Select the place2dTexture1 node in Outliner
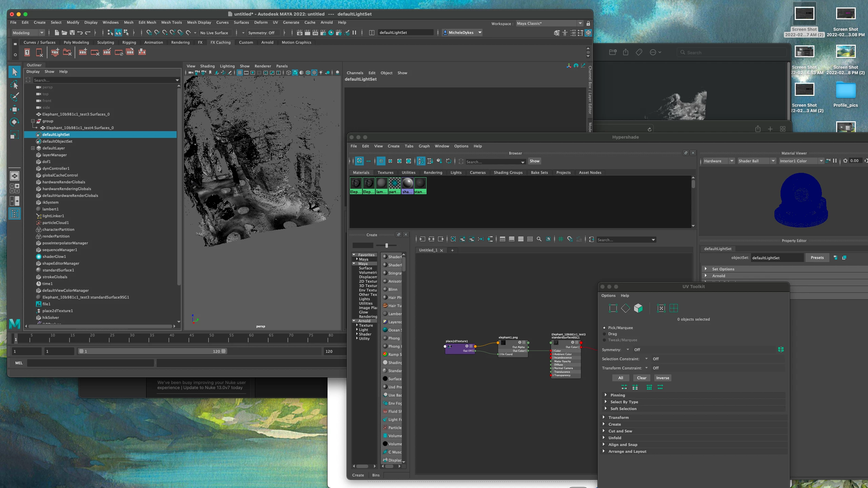 click(57, 311)
